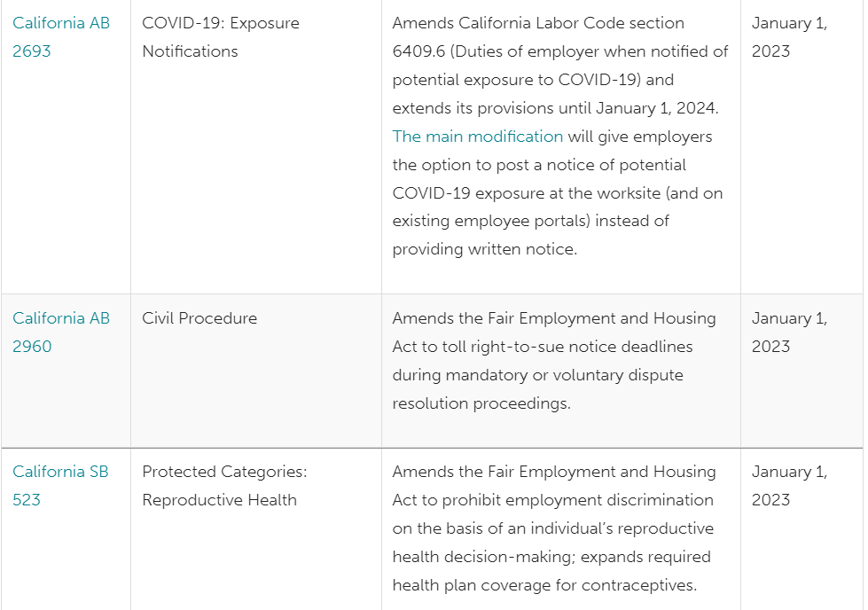The height and width of the screenshot is (610, 868).
Task: Click the "Civil Procedure" topic cell
Action: pos(199,318)
